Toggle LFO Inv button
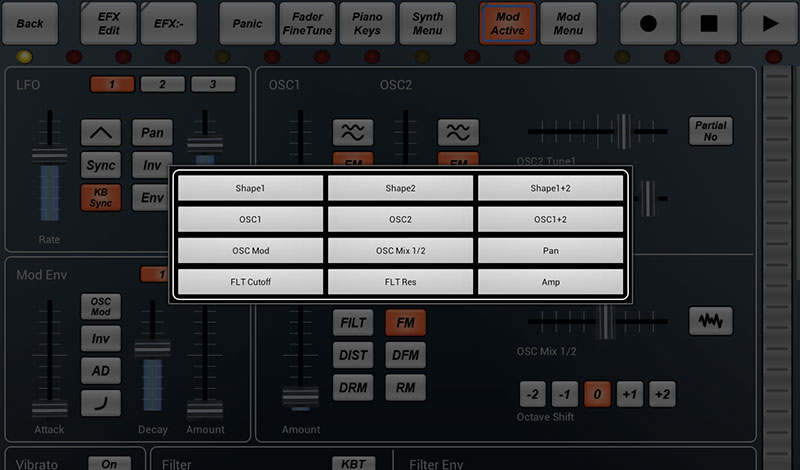This screenshot has height=470, width=800. tap(152, 165)
